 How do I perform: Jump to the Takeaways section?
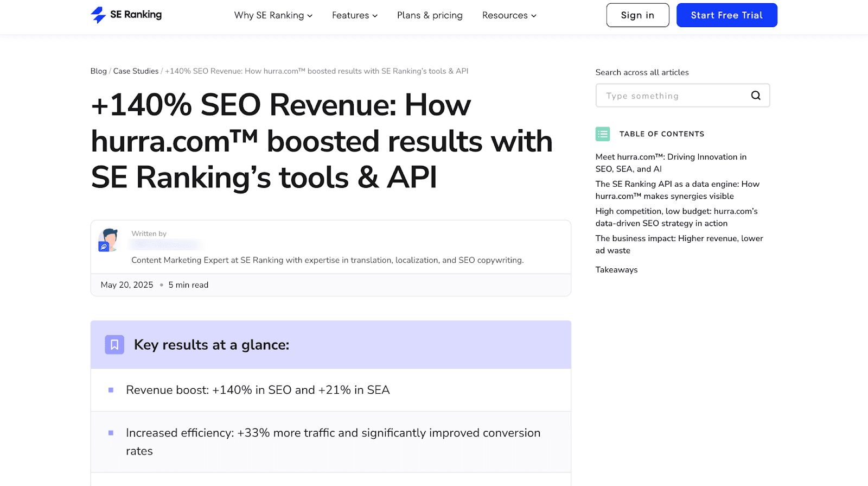[x=617, y=270]
